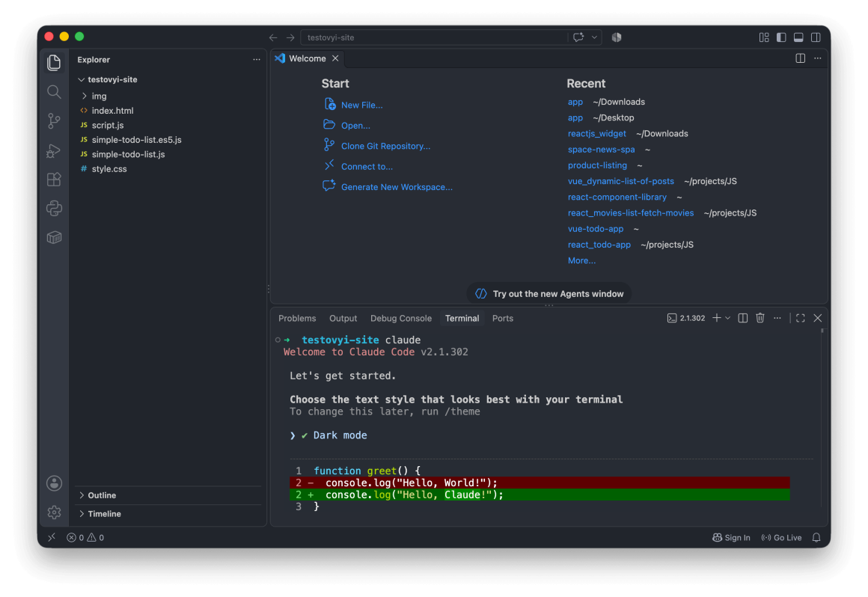Close the terminal panel
Screen dimensions: 868x597
click(x=818, y=318)
